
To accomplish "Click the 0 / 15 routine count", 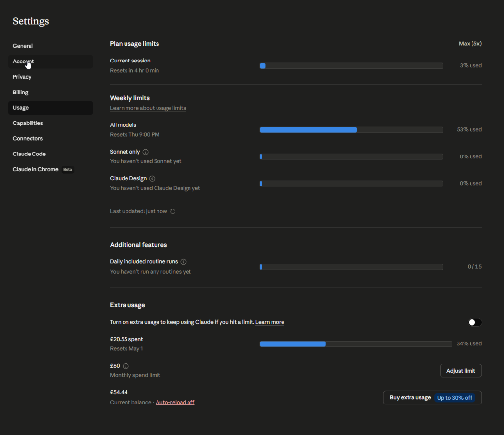I will (474, 266).
